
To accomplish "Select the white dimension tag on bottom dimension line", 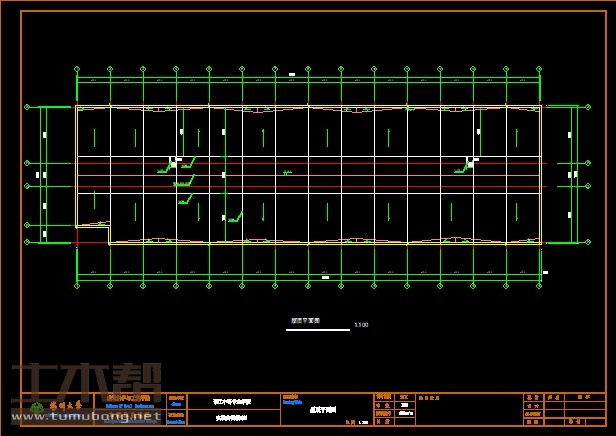I will 325,277.
